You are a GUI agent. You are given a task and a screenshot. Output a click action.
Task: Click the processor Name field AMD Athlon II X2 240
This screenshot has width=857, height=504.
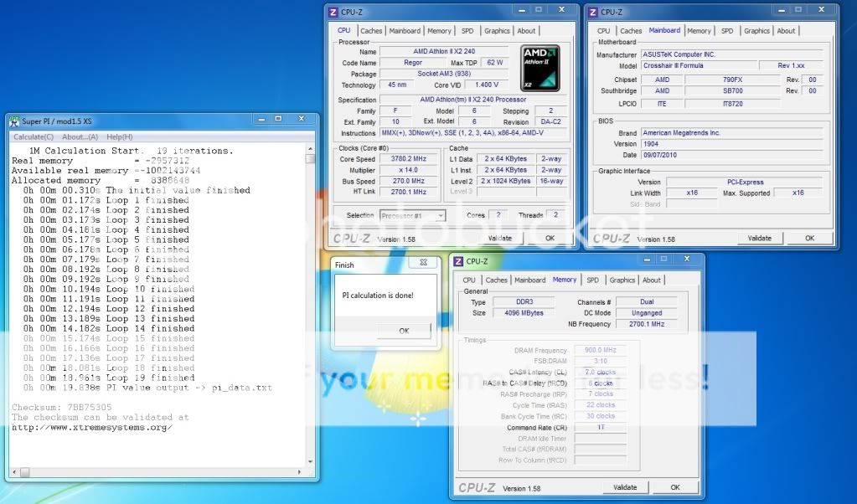[444, 51]
